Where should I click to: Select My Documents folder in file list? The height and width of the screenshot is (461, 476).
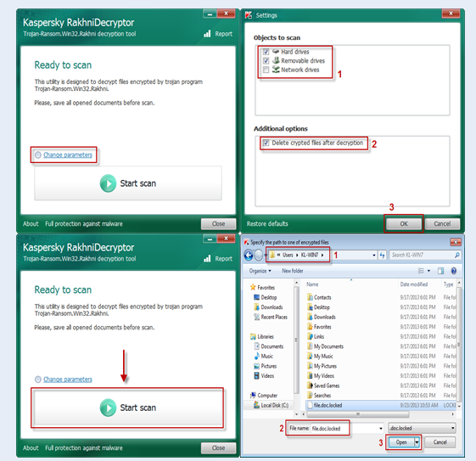point(325,346)
